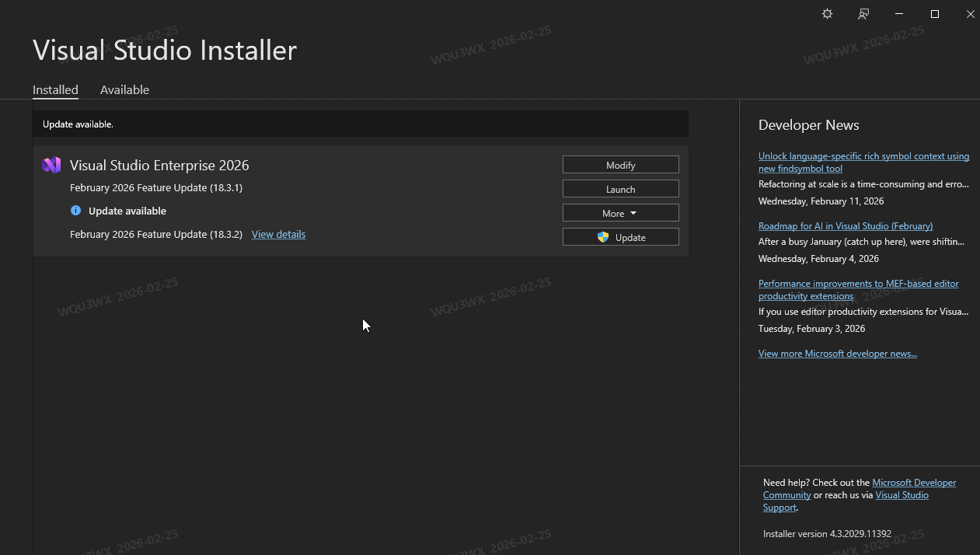Open the settings gear icon
This screenshot has width=980, height=555.
pyautogui.click(x=827, y=14)
